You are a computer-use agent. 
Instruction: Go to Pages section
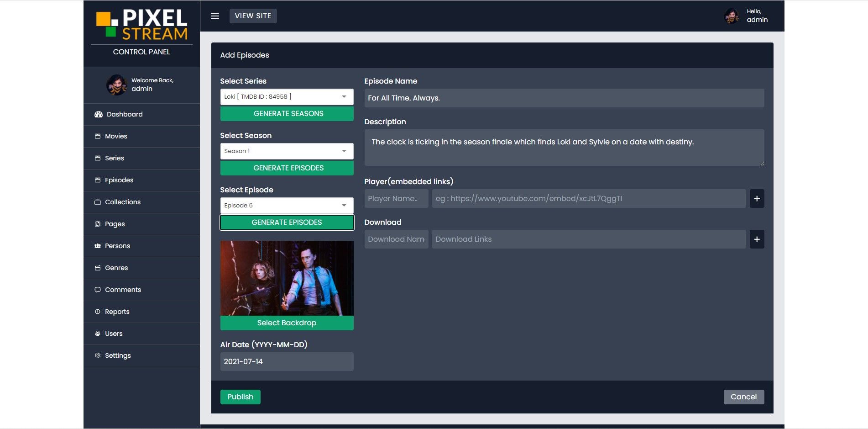click(141, 224)
